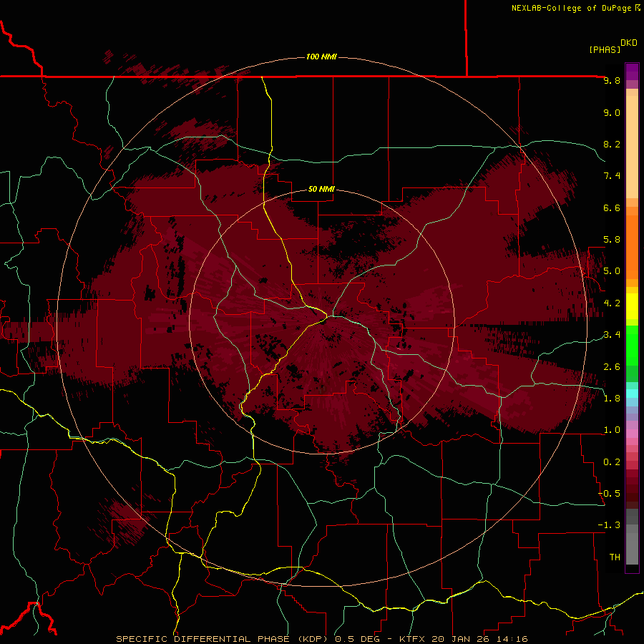Click the bright green color bar segment
This screenshot has height=644, width=644.
pos(632,345)
